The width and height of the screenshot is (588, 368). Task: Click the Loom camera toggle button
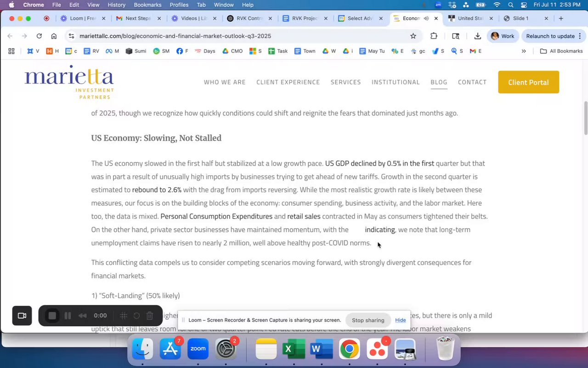pos(22,316)
